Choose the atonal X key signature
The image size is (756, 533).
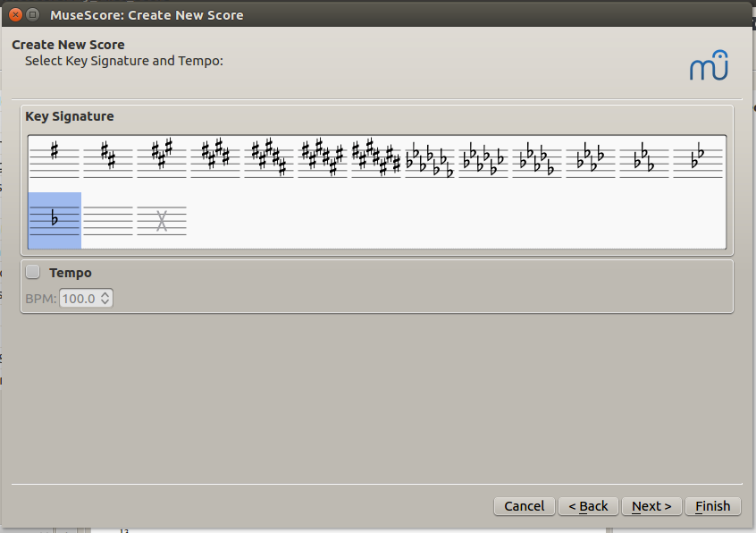pos(162,220)
